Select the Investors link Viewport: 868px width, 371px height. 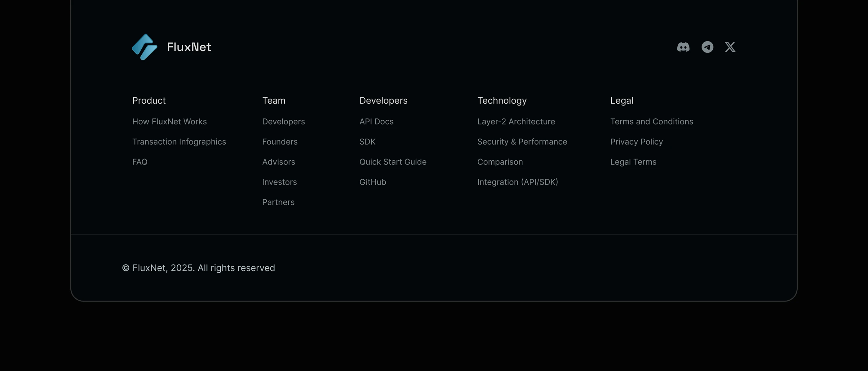click(279, 182)
